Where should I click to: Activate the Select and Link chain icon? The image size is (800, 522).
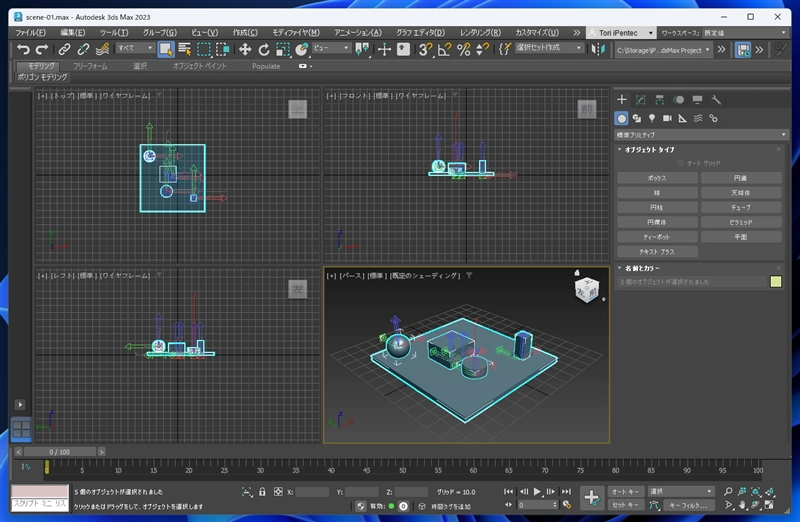click(64, 49)
